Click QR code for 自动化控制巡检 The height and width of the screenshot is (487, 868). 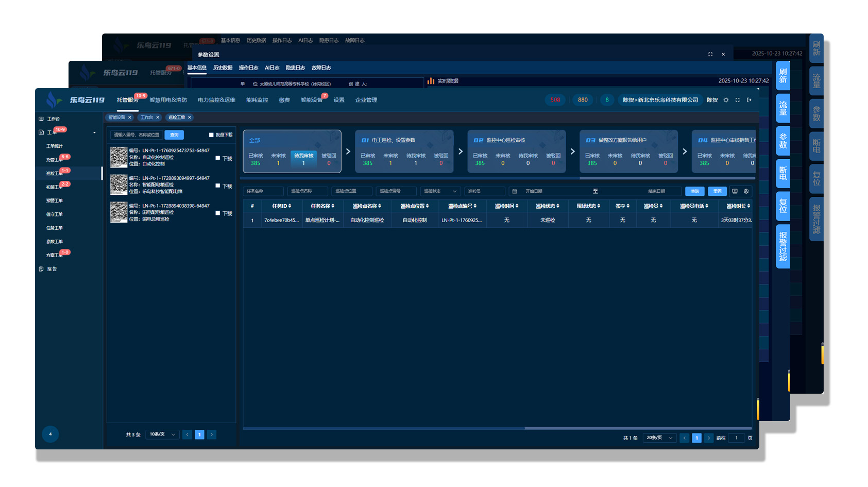point(119,157)
